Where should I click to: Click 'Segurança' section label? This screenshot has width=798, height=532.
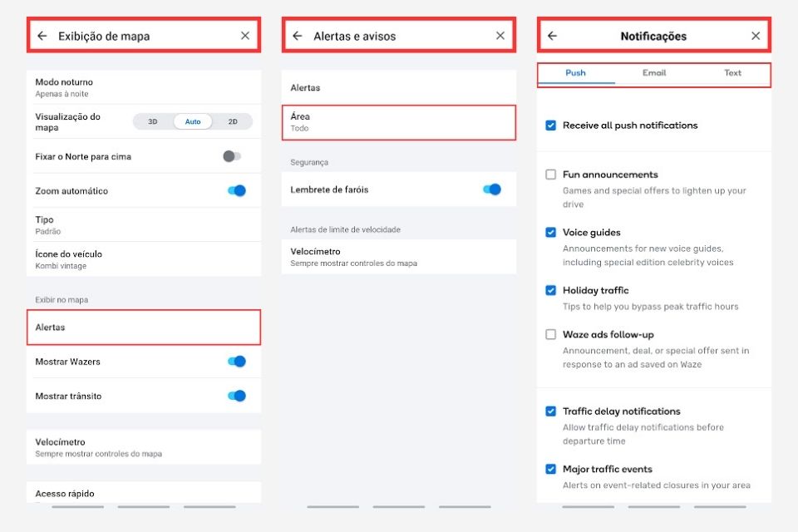click(x=309, y=162)
